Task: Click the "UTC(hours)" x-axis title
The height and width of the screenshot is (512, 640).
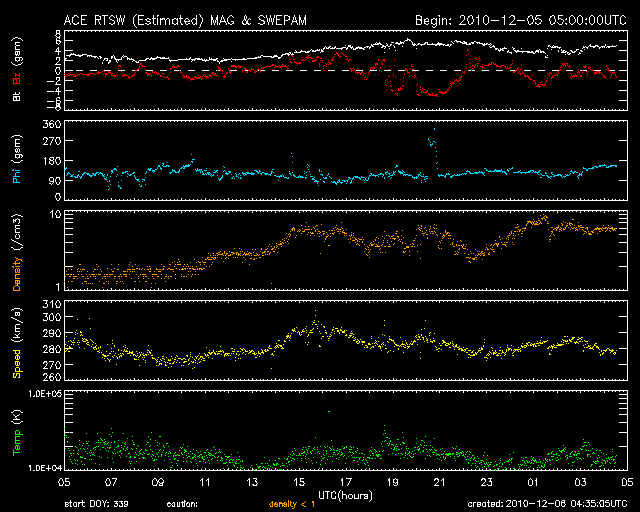Action: (x=345, y=496)
